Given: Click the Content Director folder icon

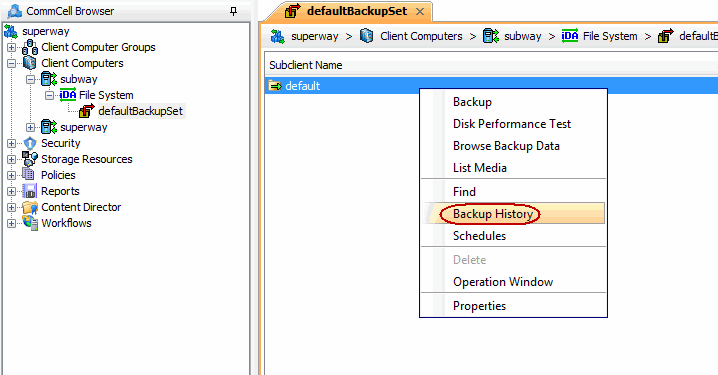Looking at the screenshot, I should (x=30, y=207).
